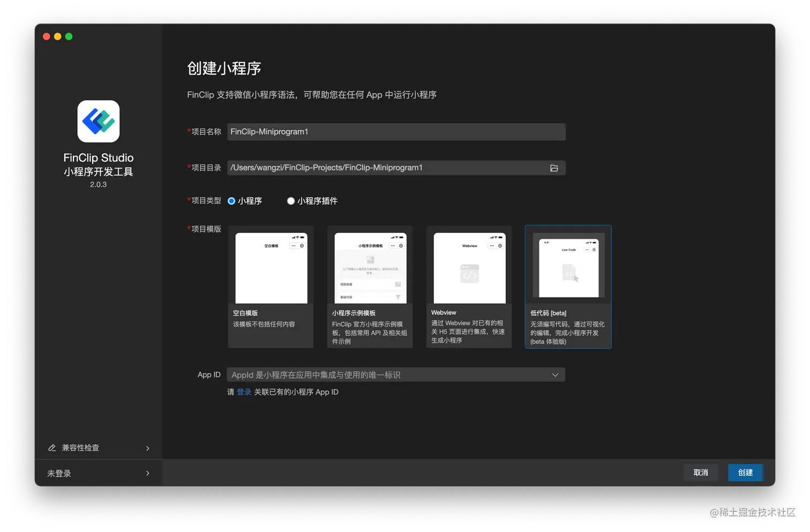Choose the 低代码 [beta] template card
The image size is (810, 532).
pos(568,287)
